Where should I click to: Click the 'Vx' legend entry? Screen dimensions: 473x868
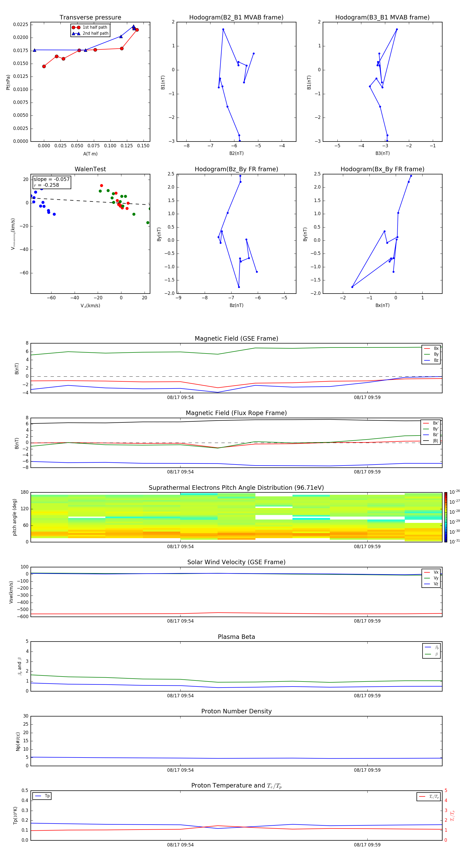click(431, 572)
